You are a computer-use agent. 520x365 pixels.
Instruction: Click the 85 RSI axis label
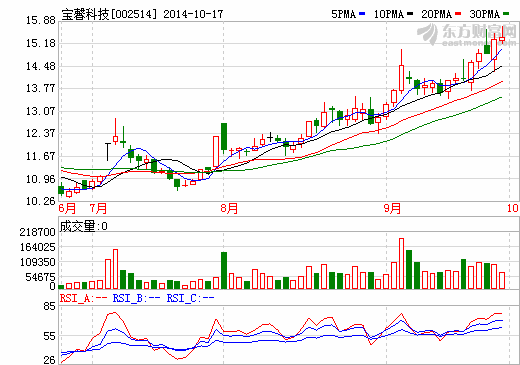pyautogui.click(x=49, y=306)
